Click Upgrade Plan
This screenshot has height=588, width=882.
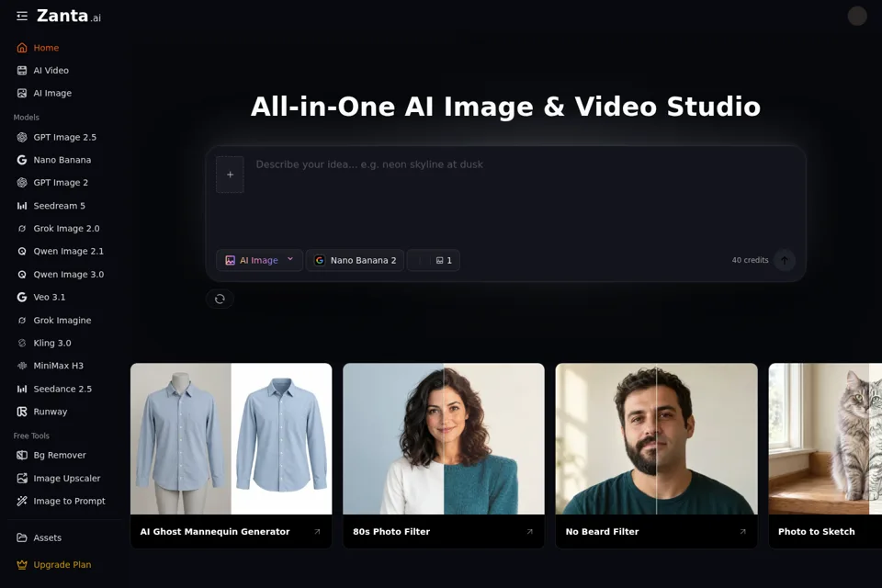pyautogui.click(x=54, y=565)
